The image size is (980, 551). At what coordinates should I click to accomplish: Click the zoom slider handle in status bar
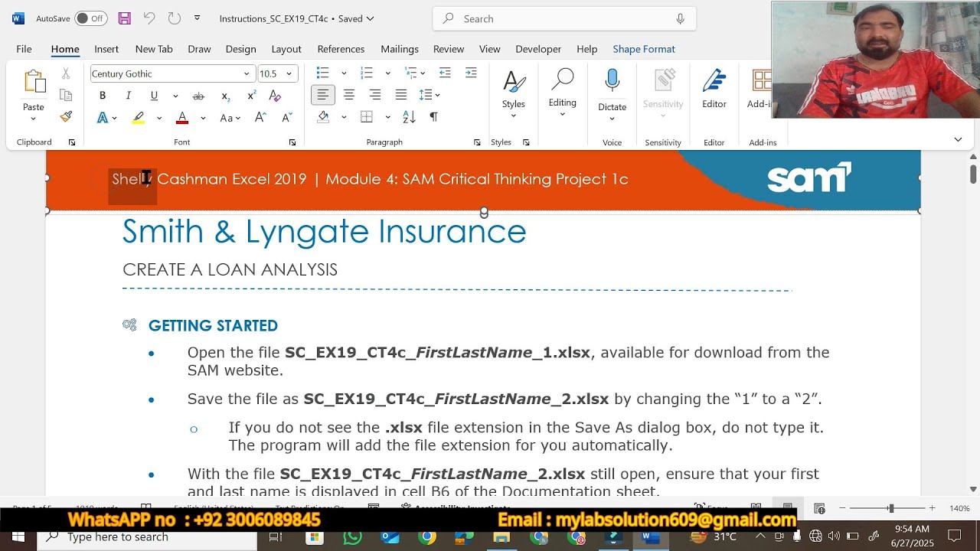(890, 508)
